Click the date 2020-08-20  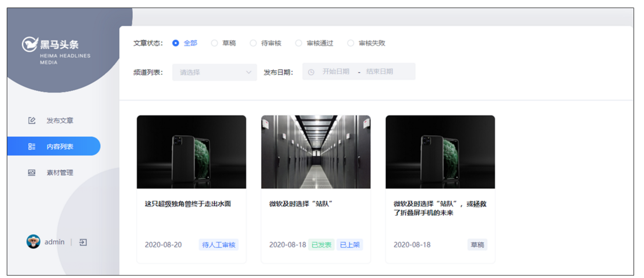pos(163,245)
